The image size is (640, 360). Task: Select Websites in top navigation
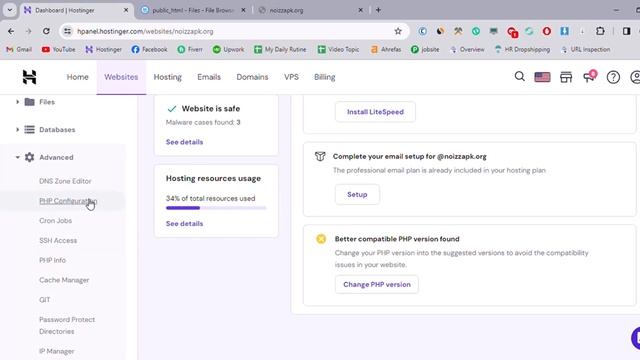(x=121, y=77)
